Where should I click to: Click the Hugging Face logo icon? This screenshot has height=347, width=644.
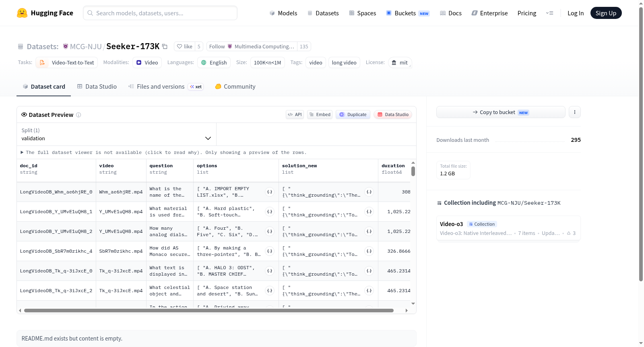click(22, 13)
